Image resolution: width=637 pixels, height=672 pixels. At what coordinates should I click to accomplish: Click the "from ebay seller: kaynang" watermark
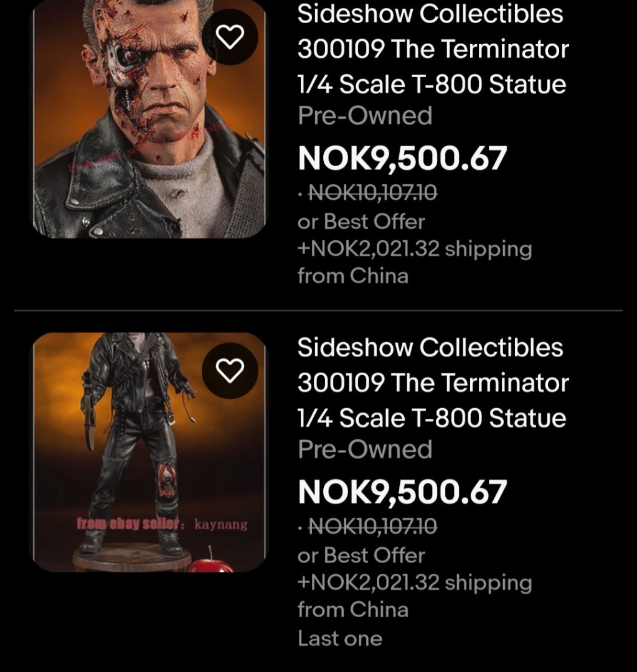[162, 525]
